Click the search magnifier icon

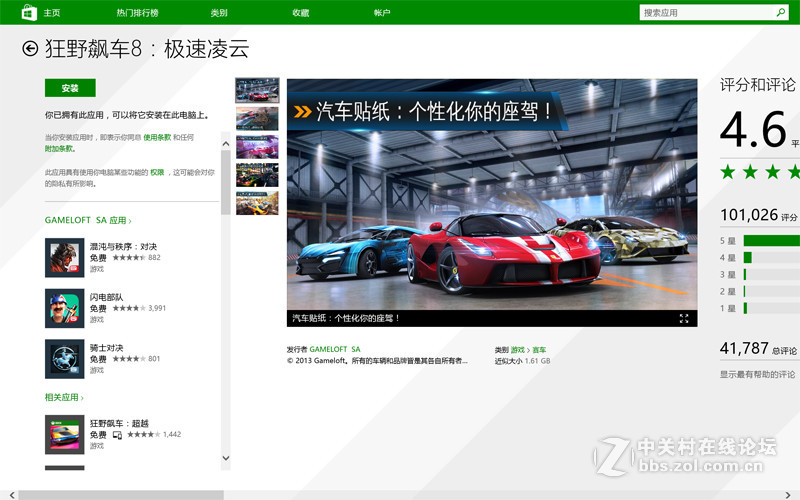781,12
